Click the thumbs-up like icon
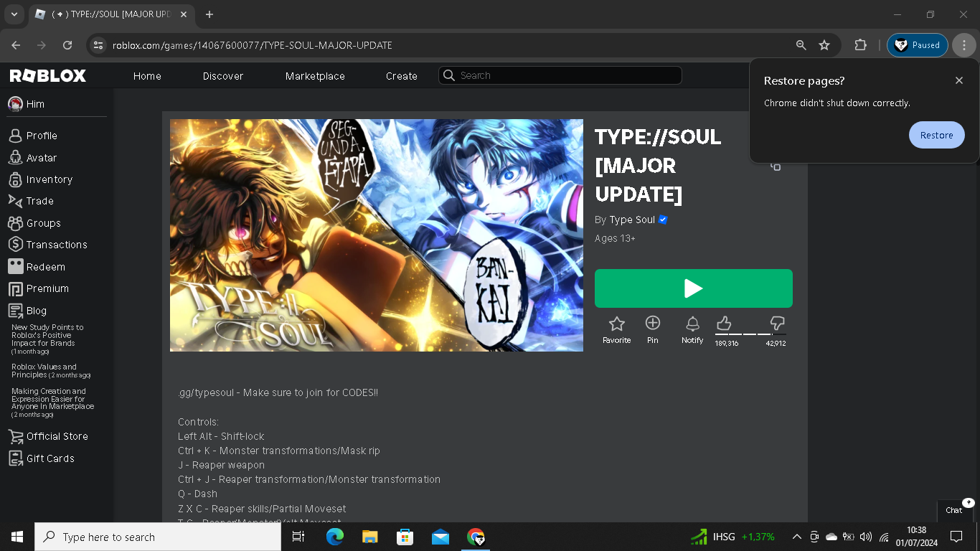Viewport: 980px width, 551px height. tap(724, 323)
